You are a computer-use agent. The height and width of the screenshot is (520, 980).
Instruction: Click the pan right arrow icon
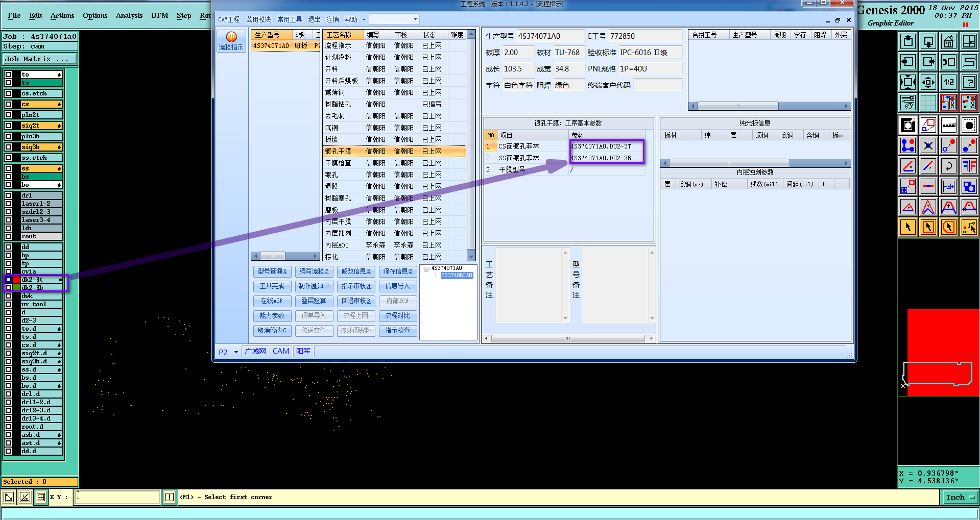pos(928,62)
